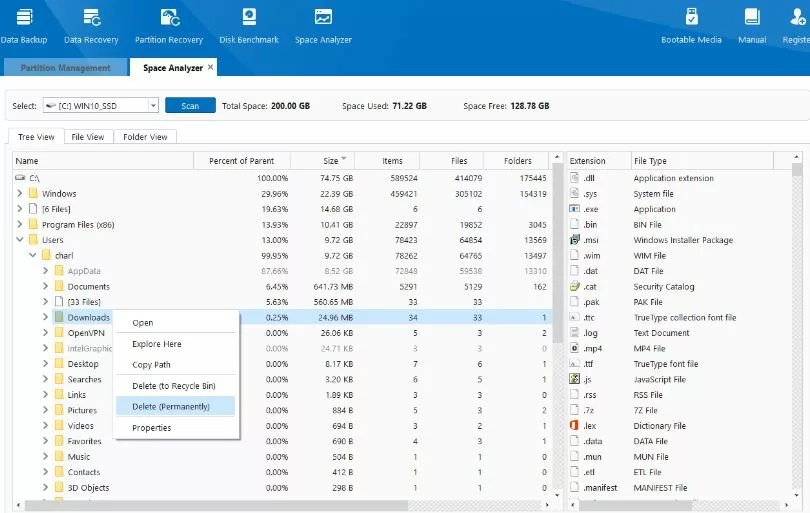Click the Folders column header

pyautogui.click(x=517, y=161)
